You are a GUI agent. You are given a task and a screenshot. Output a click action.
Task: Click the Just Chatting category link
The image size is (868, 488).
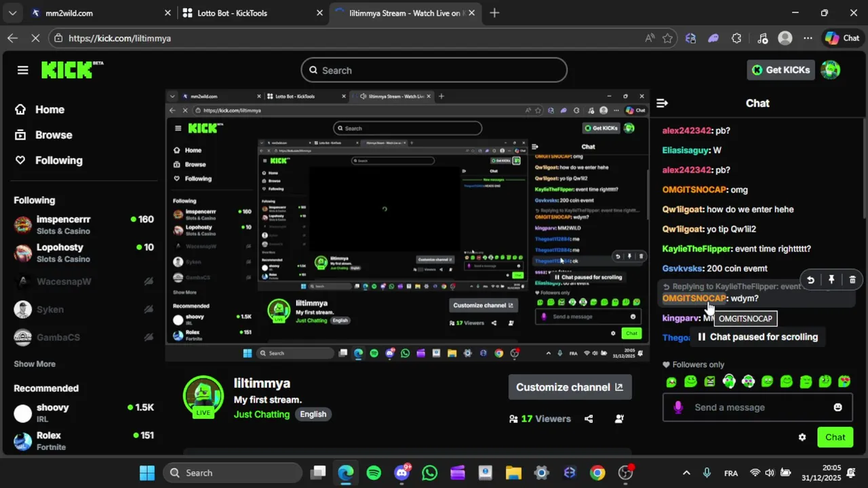click(262, 414)
